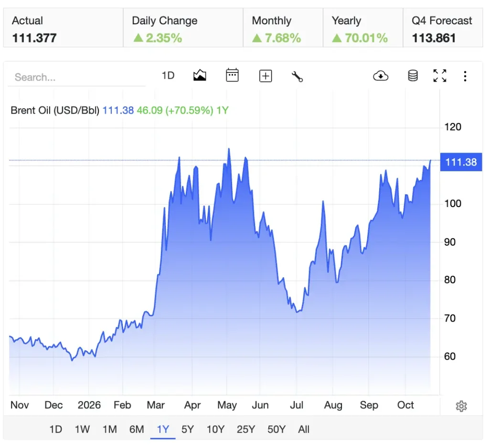Click the 46.09 (+70.59%) change text
This screenshot has height=448, width=489.
pyautogui.click(x=175, y=110)
